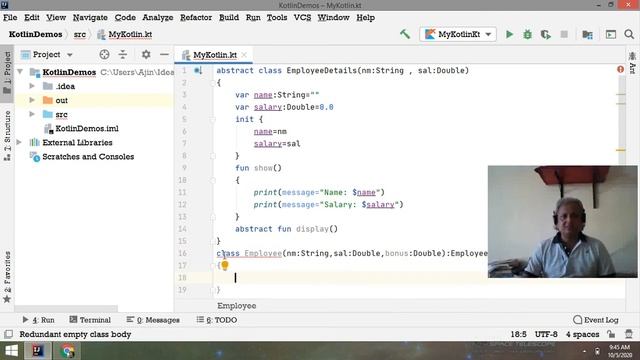Open the TODO tool window
The image size is (640, 360).
[x=217, y=320]
